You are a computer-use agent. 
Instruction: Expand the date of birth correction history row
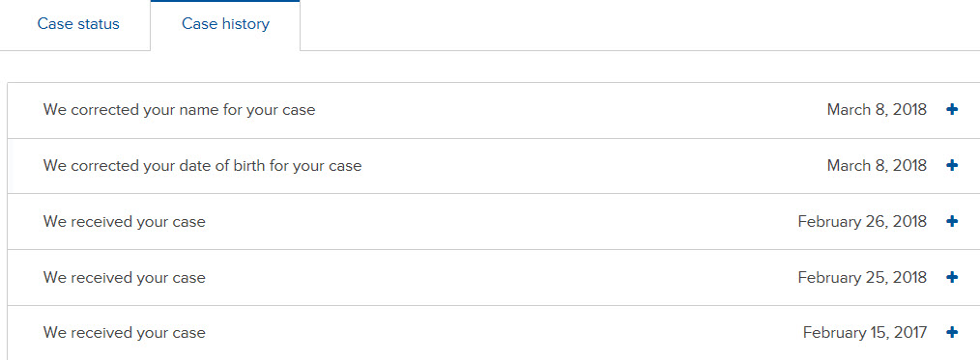494,166
